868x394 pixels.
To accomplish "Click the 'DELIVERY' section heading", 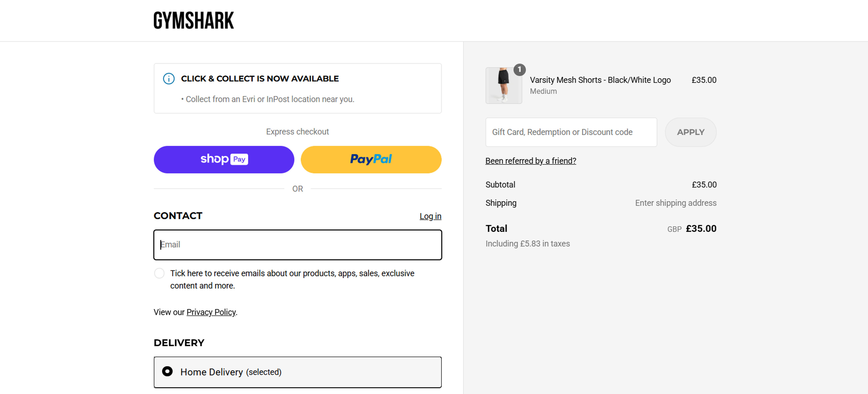I will tap(179, 343).
